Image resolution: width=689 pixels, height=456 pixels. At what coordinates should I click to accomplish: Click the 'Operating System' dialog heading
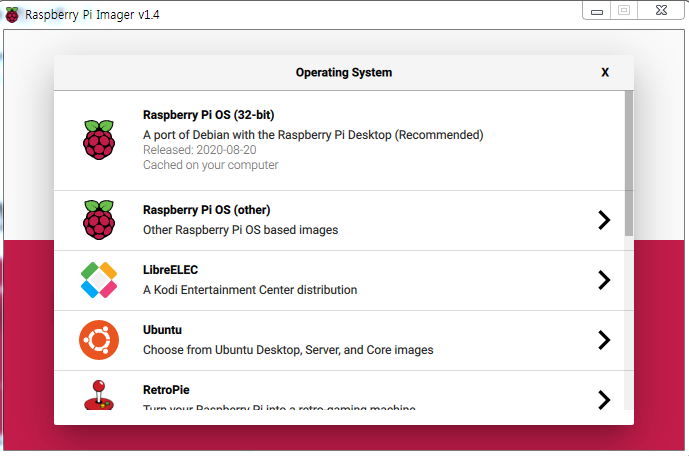point(344,72)
